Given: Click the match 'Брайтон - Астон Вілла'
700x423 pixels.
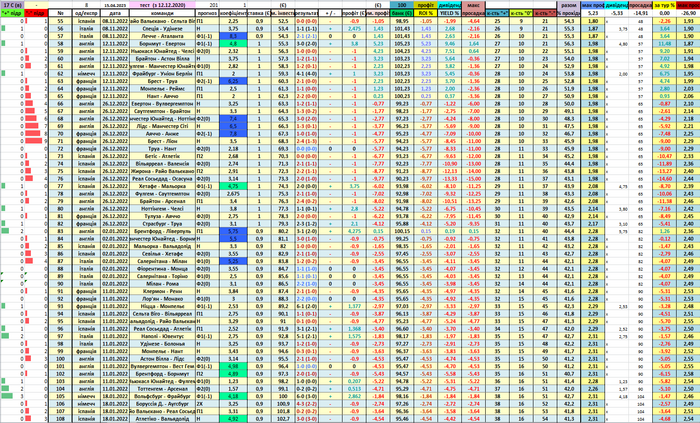Looking at the screenshot, I should coord(162,58).
